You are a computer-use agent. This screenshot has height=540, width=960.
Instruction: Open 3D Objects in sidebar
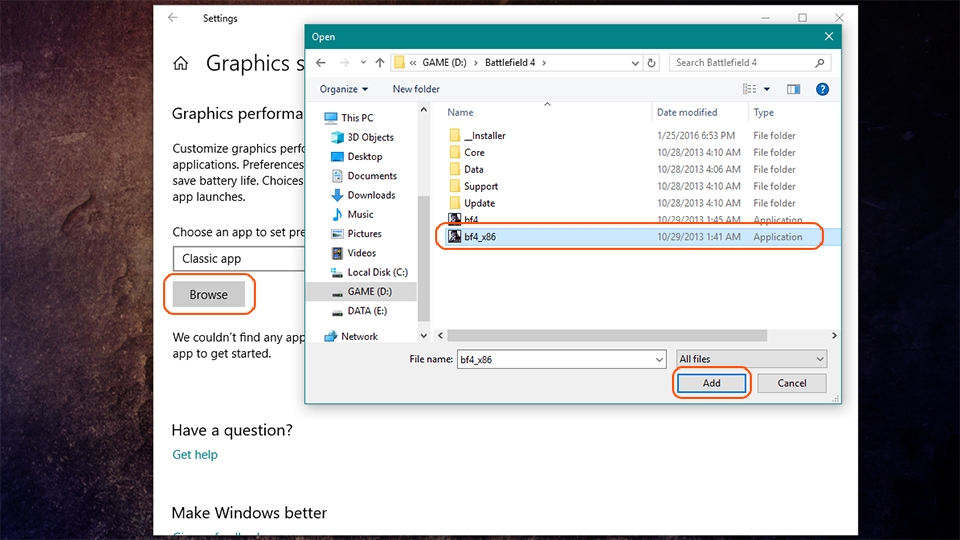362,137
